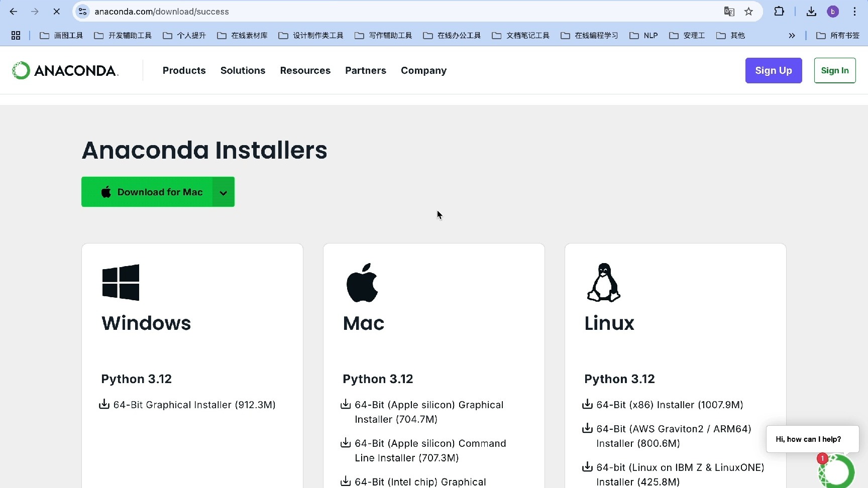
Task: Download the Linux 64-Bit (x86) Installer
Action: [x=669, y=405]
